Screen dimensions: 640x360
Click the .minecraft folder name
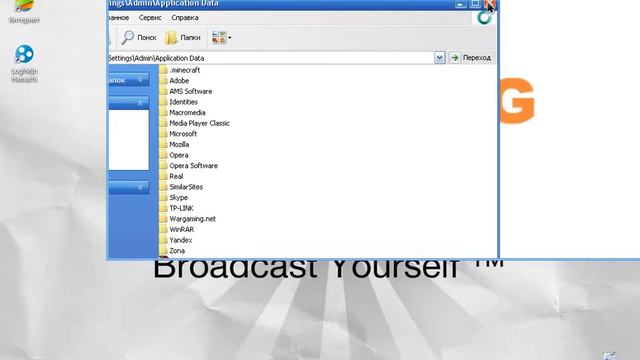[184, 70]
